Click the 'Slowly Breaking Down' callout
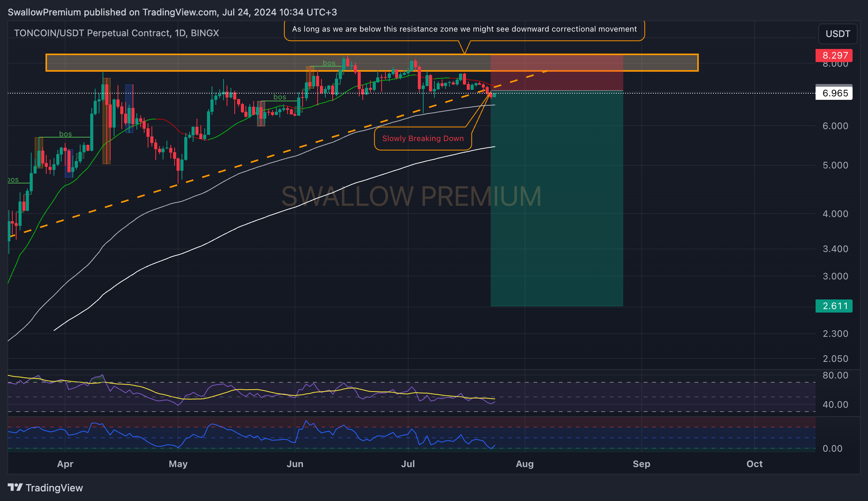868x501 pixels. (x=423, y=138)
